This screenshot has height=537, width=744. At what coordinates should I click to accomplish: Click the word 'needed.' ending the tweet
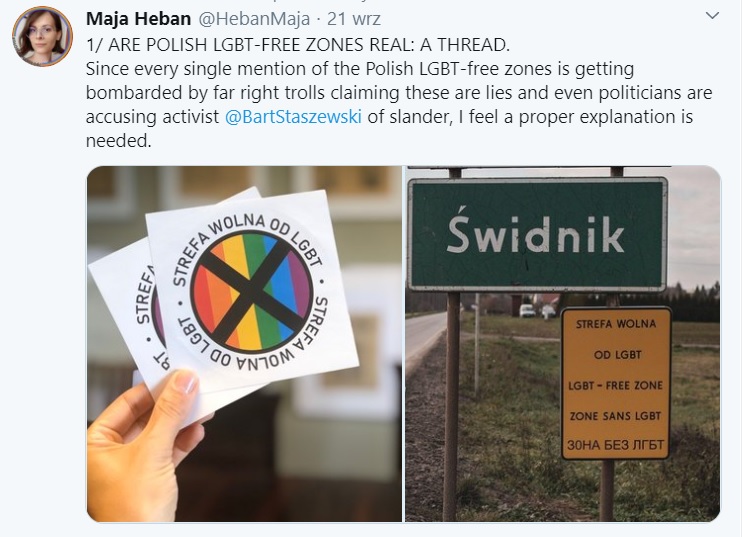(x=119, y=141)
